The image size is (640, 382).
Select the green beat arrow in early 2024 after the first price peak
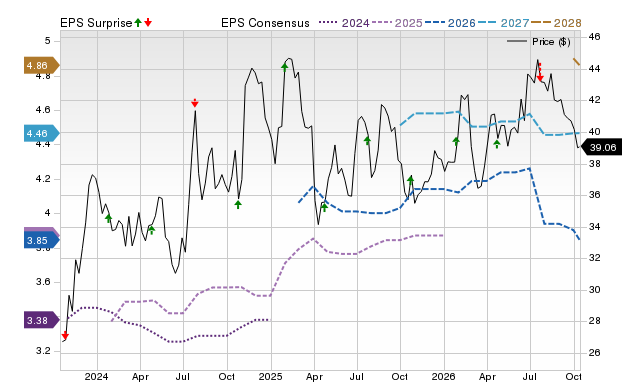coord(108,218)
